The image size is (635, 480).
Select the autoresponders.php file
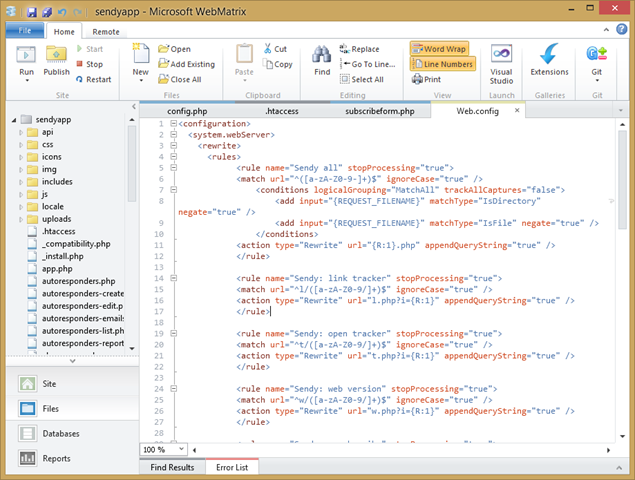(79, 281)
